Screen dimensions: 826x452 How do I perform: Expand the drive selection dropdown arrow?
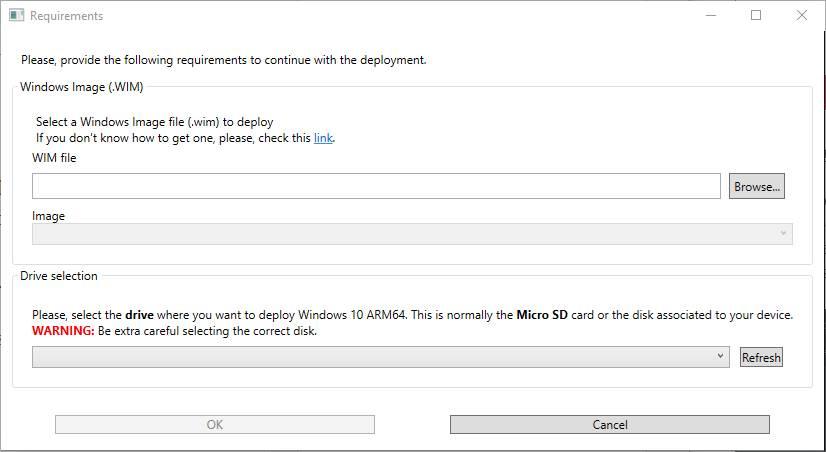720,357
